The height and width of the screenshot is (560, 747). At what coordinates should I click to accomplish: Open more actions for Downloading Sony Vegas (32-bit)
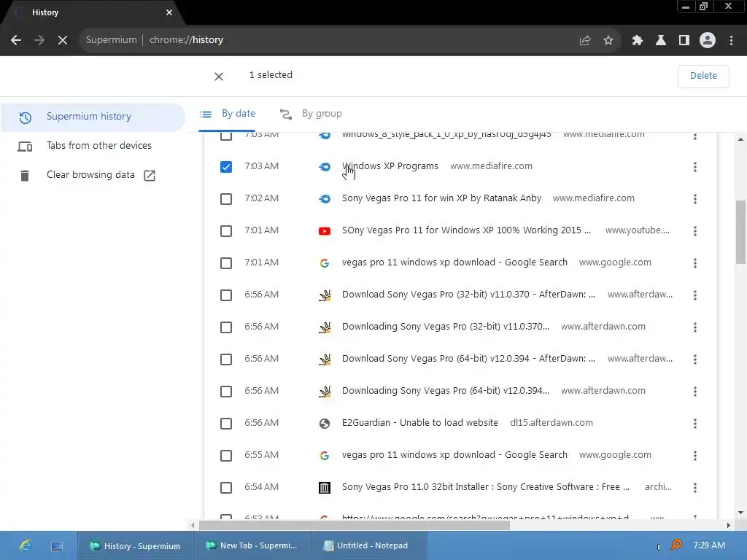695,327
